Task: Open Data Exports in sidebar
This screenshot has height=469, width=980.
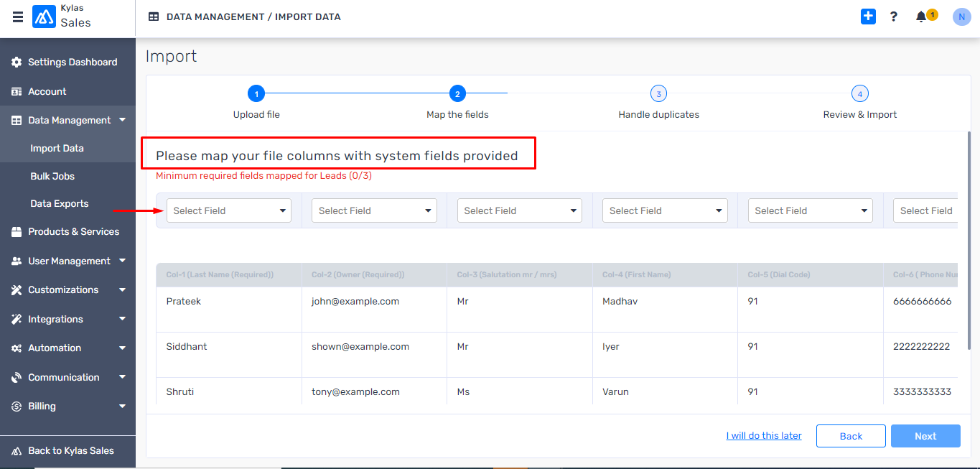Action: [60, 204]
